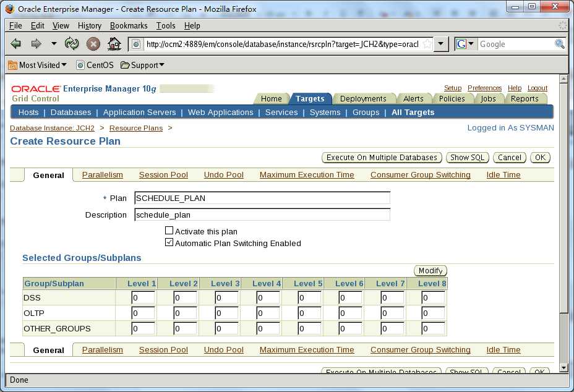Image resolution: width=574 pixels, height=392 pixels.
Task: Open the bottom Parallelism tab
Action: [x=103, y=350]
